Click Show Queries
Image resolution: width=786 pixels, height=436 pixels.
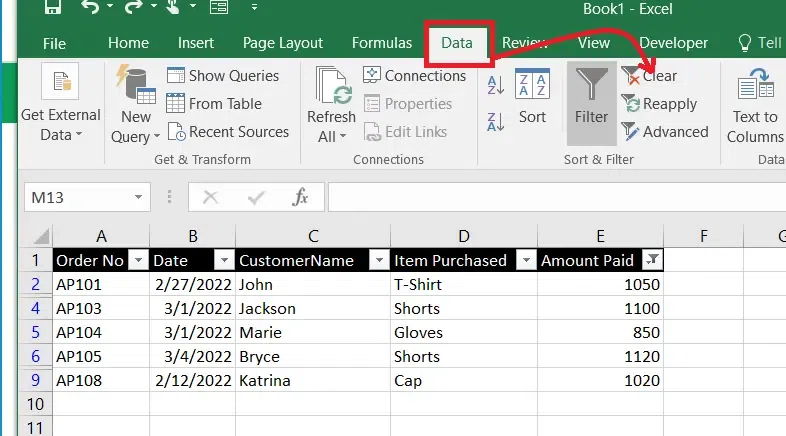[223, 76]
